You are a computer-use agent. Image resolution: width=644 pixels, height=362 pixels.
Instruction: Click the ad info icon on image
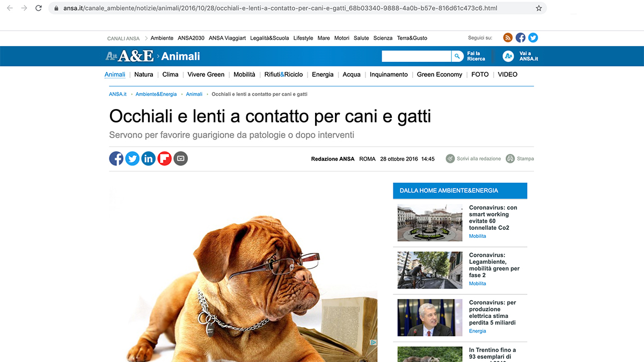pos(374,343)
